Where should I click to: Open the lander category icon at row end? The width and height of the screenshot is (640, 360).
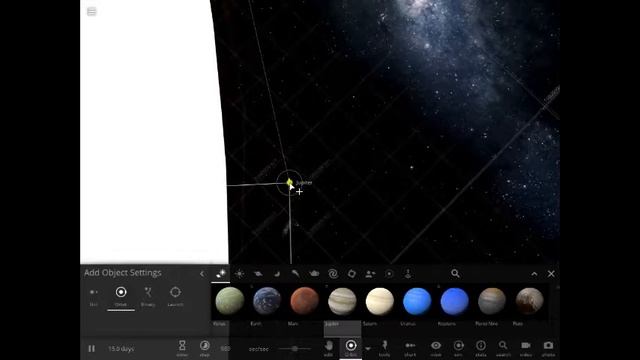pos(408,274)
